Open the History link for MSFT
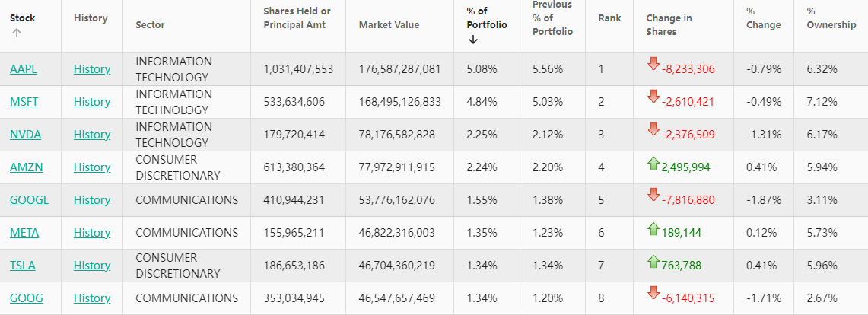This screenshot has height=315, width=868. point(92,102)
